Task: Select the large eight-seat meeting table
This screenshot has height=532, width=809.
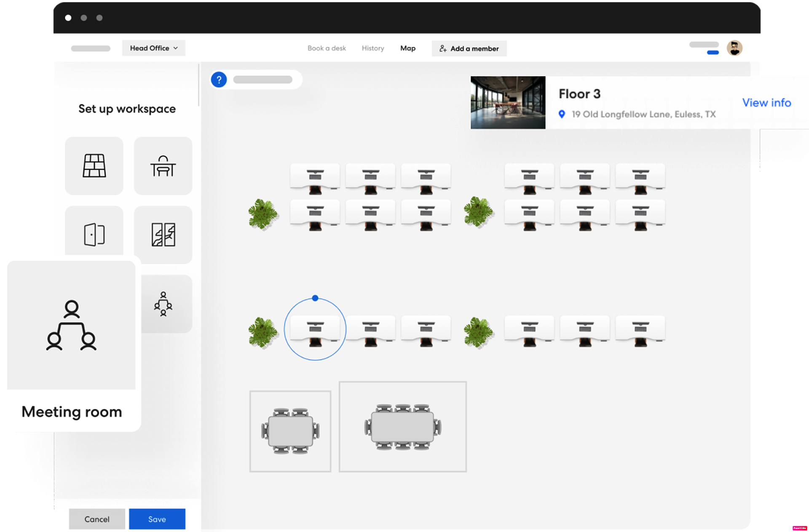Action: pyautogui.click(x=402, y=427)
